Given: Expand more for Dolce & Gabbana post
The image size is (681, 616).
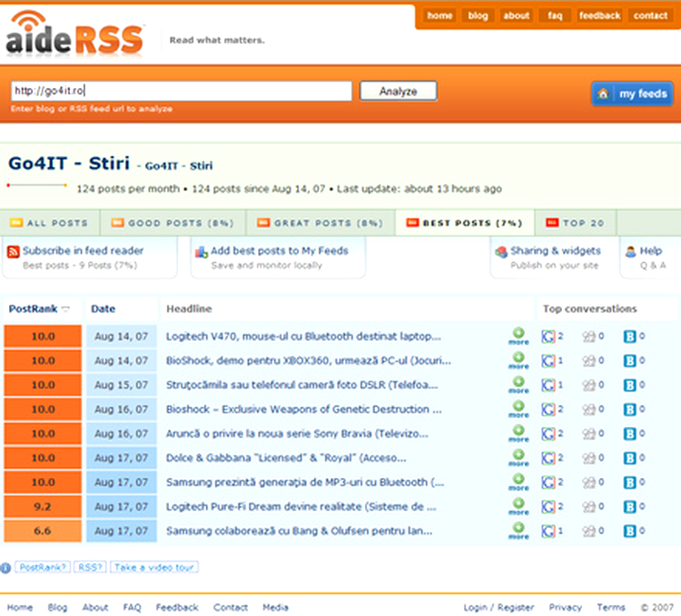Looking at the screenshot, I should coord(518,458).
